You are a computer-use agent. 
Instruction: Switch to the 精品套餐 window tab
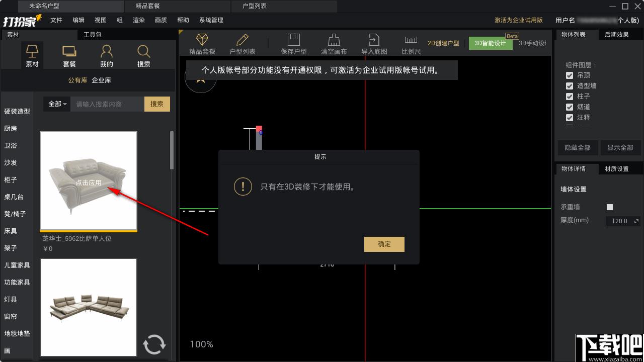pos(178,6)
